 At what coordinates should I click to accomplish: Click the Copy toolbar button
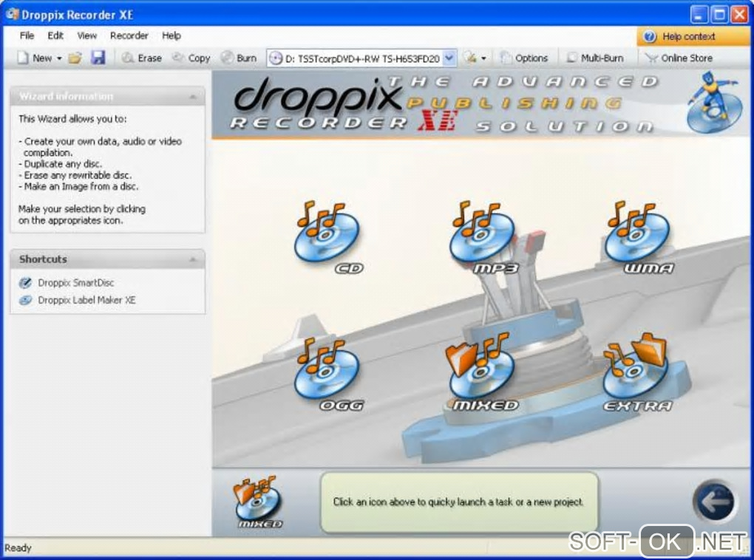191,58
